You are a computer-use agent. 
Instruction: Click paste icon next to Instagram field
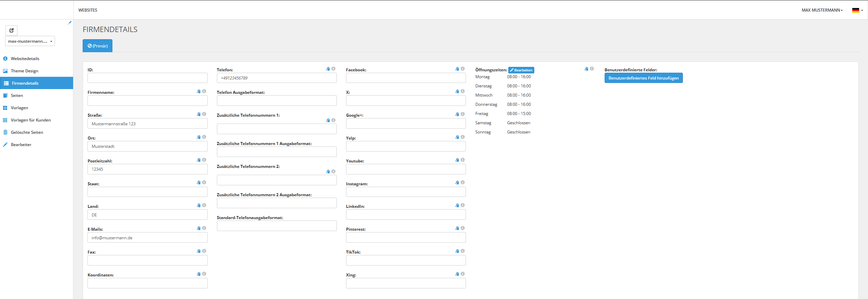click(x=457, y=183)
